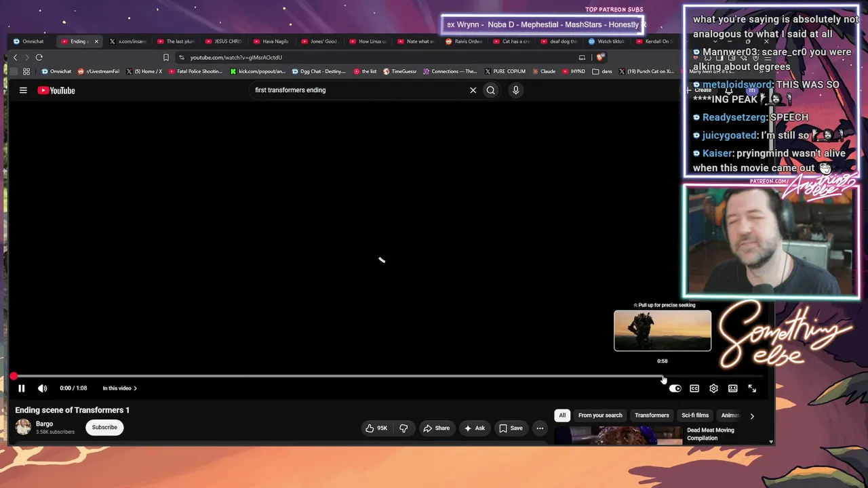
Task: Open the Omnichat bookmark
Action: click(56, 71)
